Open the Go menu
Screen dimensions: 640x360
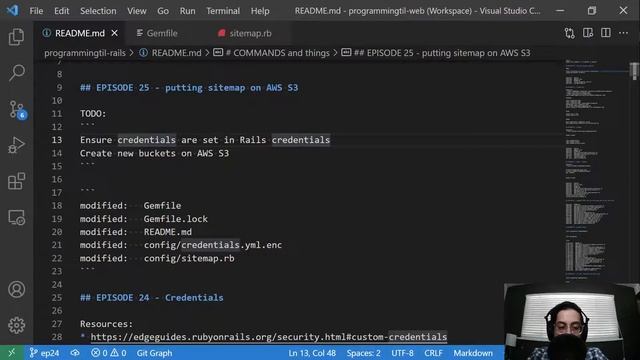coord(163,11)
